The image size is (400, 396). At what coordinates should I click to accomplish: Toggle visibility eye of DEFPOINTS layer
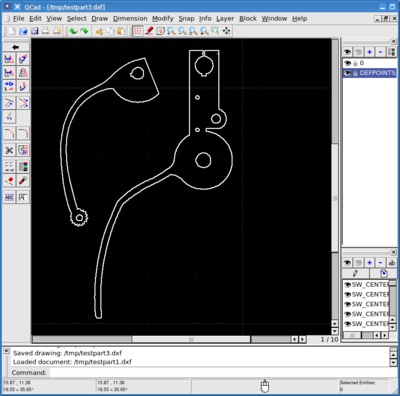tap(348, 73)
